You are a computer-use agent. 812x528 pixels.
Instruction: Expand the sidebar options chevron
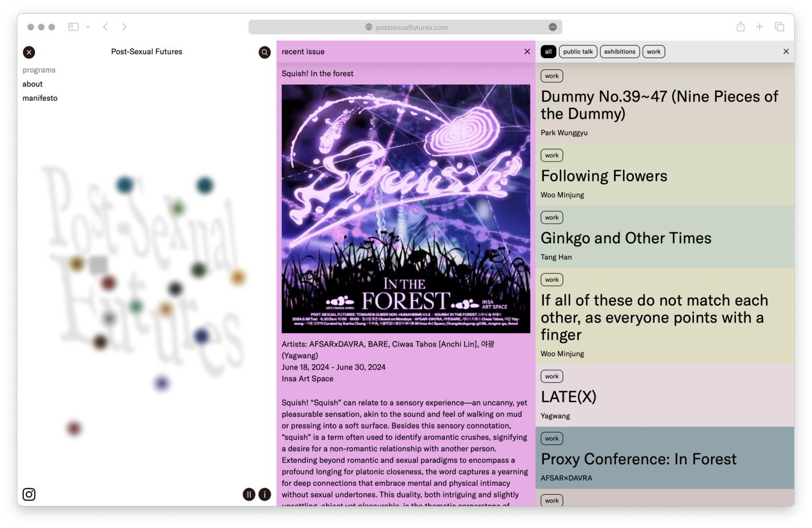point(88,27)
